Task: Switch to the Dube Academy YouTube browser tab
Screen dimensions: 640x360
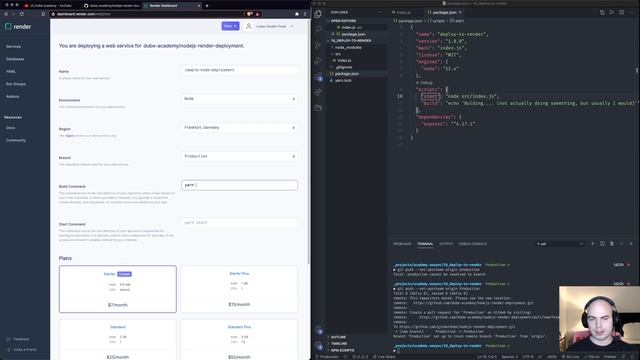Action: (51, 6)
